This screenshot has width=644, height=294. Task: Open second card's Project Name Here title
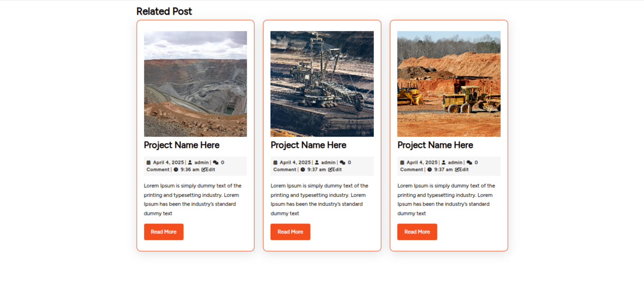pos(308,145)
